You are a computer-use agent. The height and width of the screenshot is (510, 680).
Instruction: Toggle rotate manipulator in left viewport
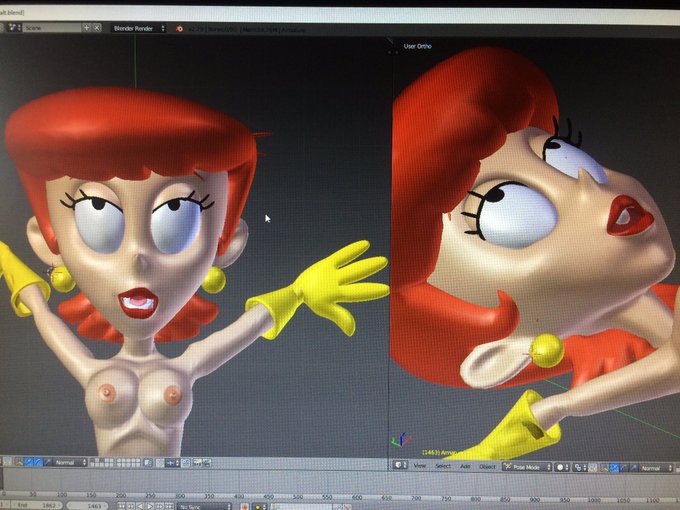38,462
